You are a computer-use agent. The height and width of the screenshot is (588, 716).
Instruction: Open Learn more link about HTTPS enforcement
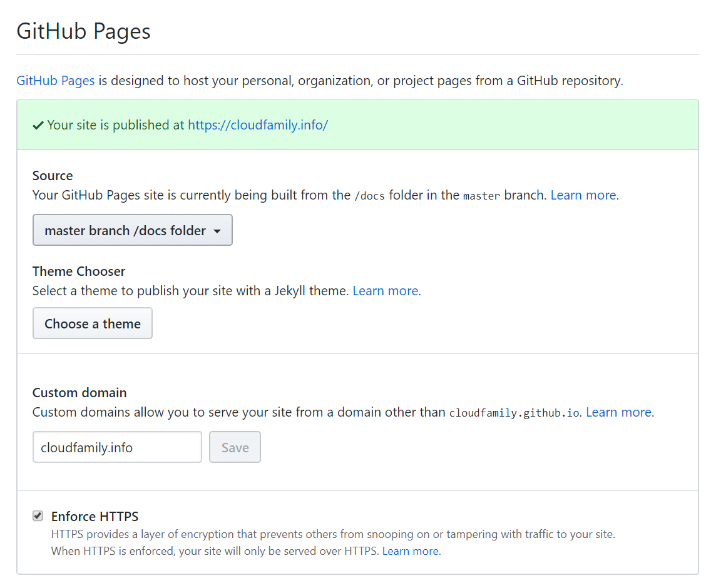[411, 551]
